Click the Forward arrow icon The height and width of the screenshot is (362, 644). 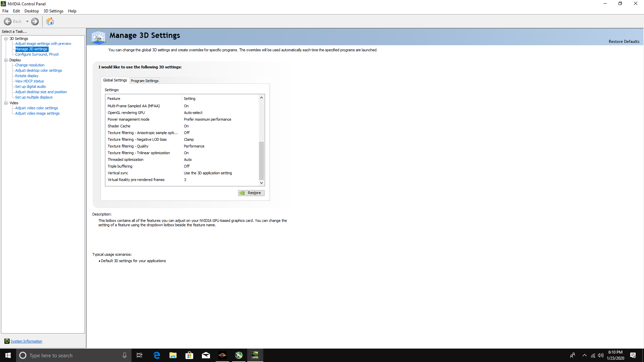click(35, 21)
